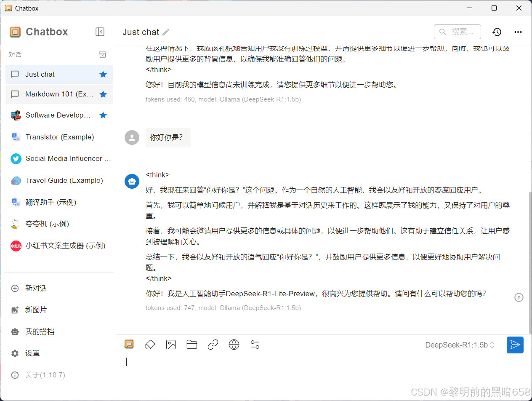Screen dimensions: 532x401
Task: Open the Translator (Example) conversation
Action: pos(59,137)
